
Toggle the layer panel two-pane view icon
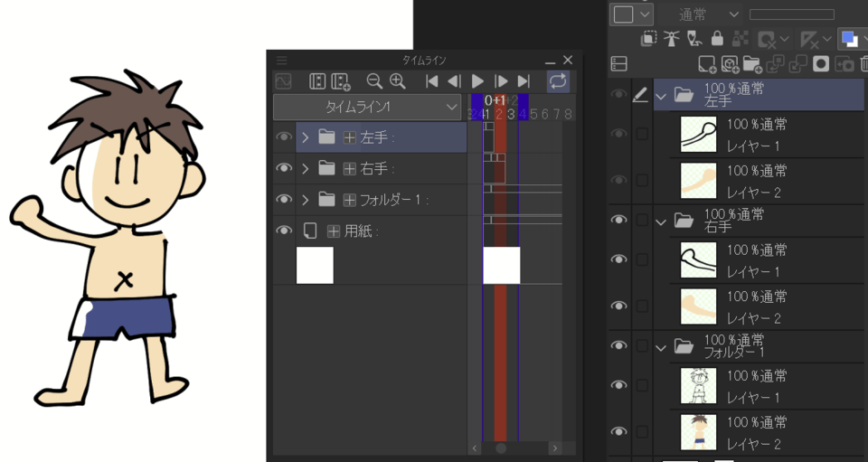pyautogui.click(x=618, y=63)
